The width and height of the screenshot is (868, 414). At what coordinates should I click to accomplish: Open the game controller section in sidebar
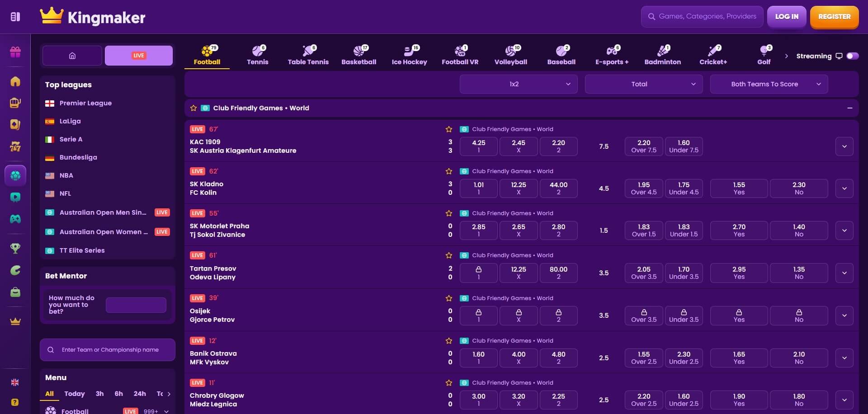(x=15, y=219)
